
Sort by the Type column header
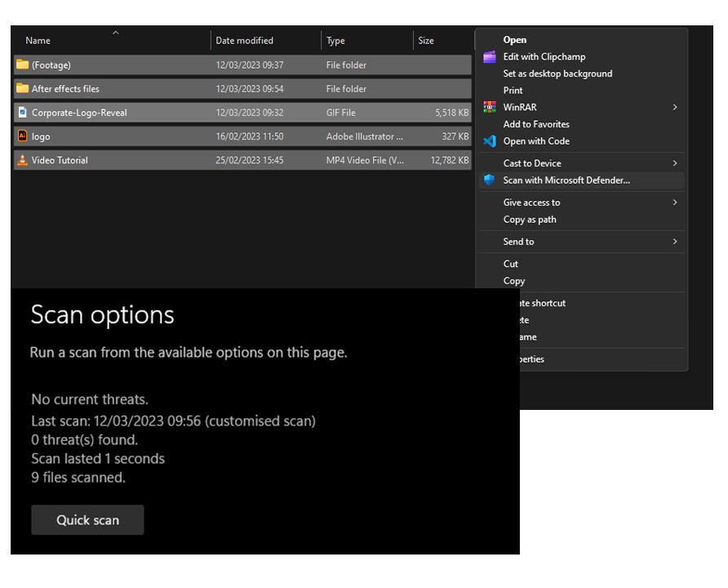pyautogui.click(x=335, y=40)
